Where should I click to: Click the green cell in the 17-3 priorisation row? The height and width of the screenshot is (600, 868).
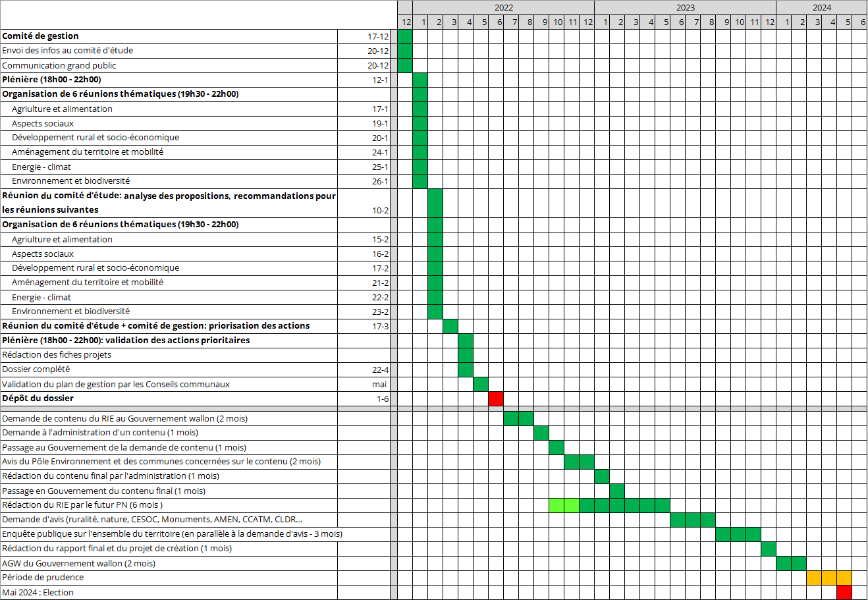coord(450,326)
